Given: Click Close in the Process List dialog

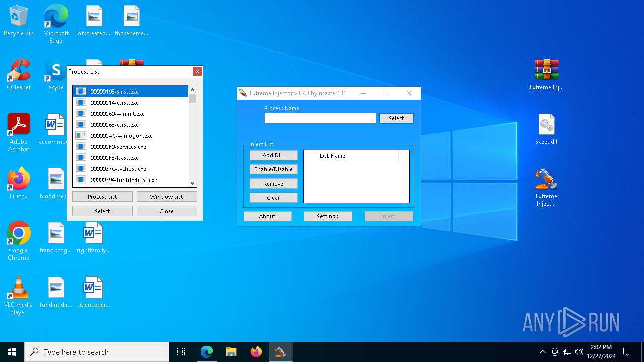Looking at the screenshot, I should 167,211.
